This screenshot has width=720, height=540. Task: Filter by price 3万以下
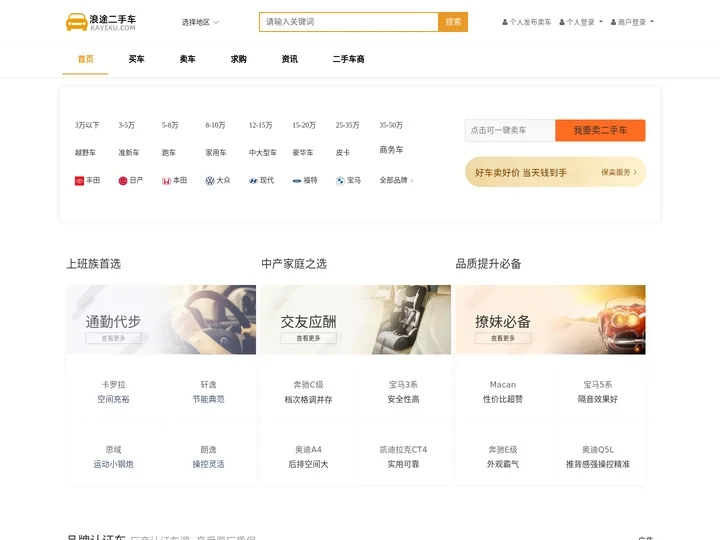[87, 125]
